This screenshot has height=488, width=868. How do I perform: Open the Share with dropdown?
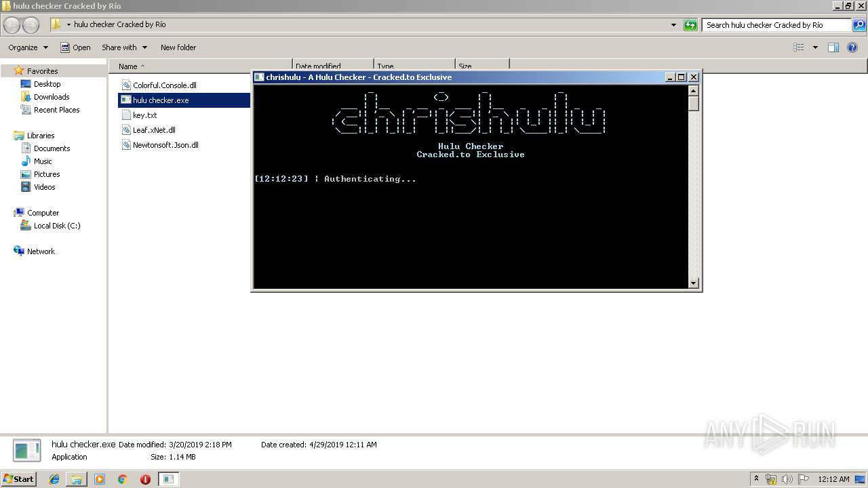coord(124,47)
